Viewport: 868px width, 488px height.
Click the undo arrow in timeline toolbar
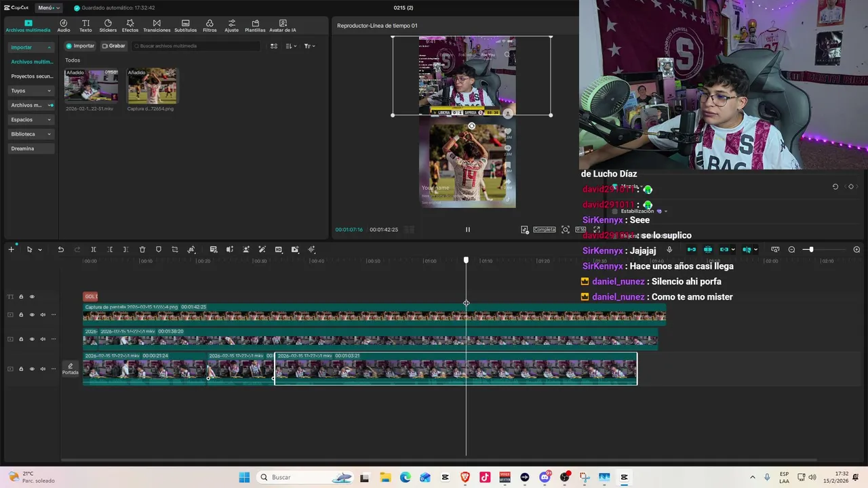(x=60, y=249)
